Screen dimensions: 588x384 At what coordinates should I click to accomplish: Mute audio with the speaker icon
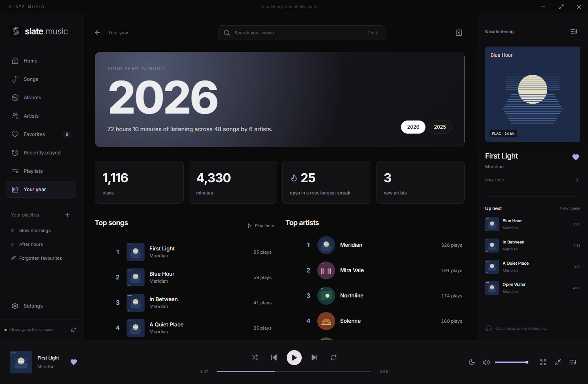tap(486, 362)
